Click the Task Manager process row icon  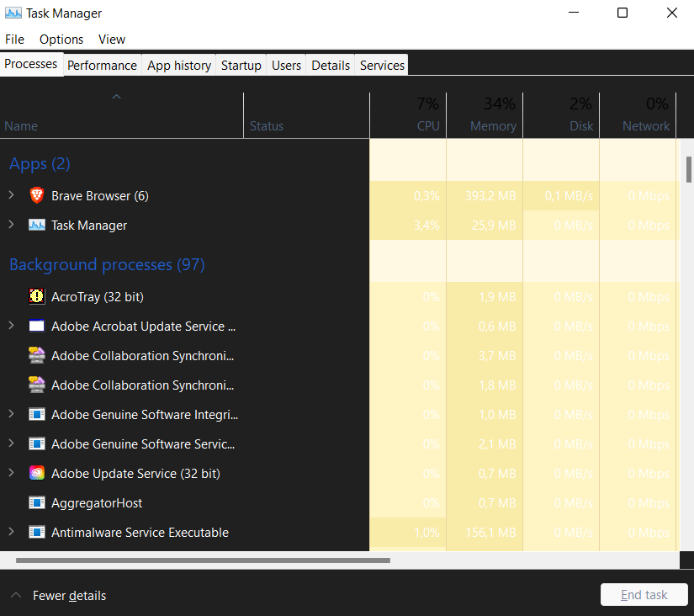[37, 225]
